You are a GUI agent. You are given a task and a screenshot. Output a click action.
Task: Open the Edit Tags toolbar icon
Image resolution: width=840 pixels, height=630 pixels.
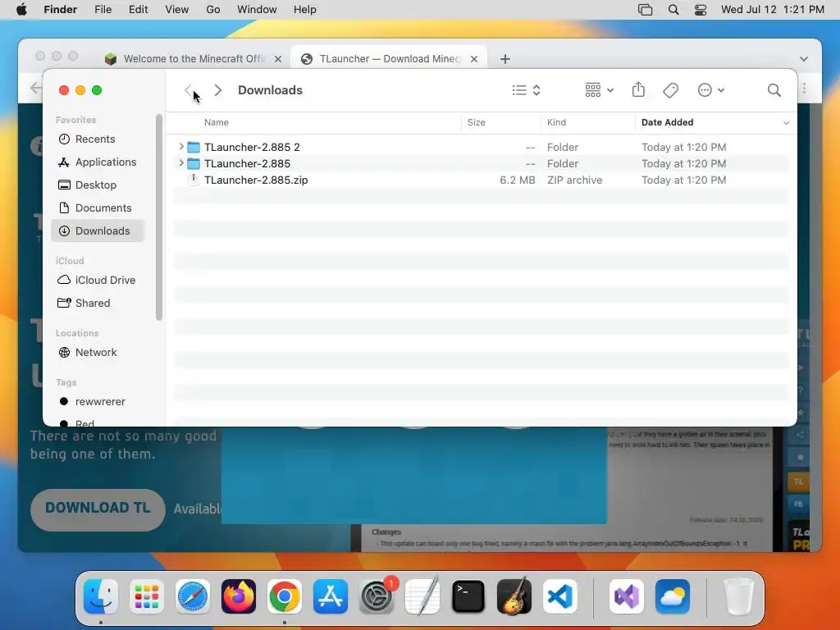point(671,90)
